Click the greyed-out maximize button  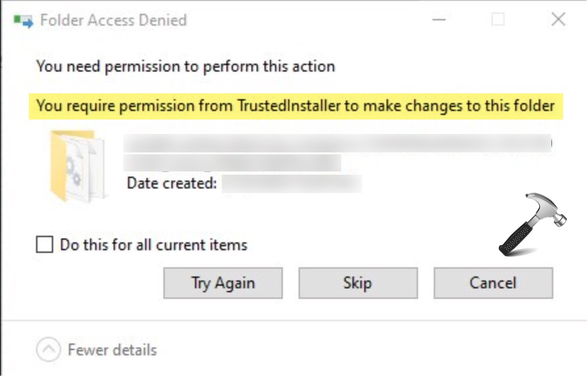coord(498,20)
